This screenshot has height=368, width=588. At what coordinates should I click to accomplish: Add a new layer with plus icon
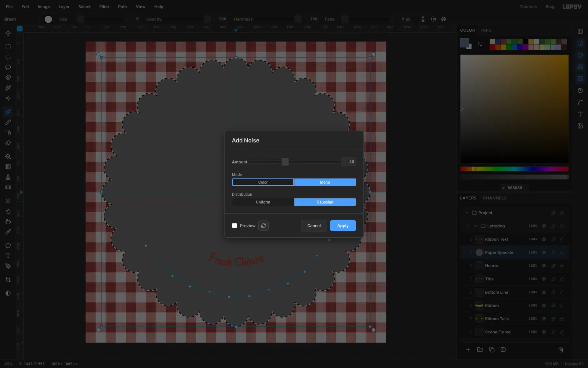coord(468,350)
